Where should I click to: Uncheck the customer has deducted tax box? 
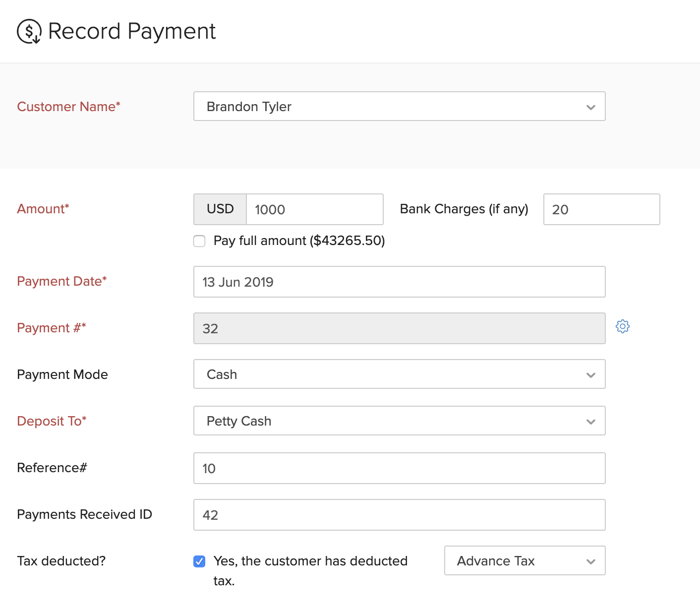[x=199, y=561]
